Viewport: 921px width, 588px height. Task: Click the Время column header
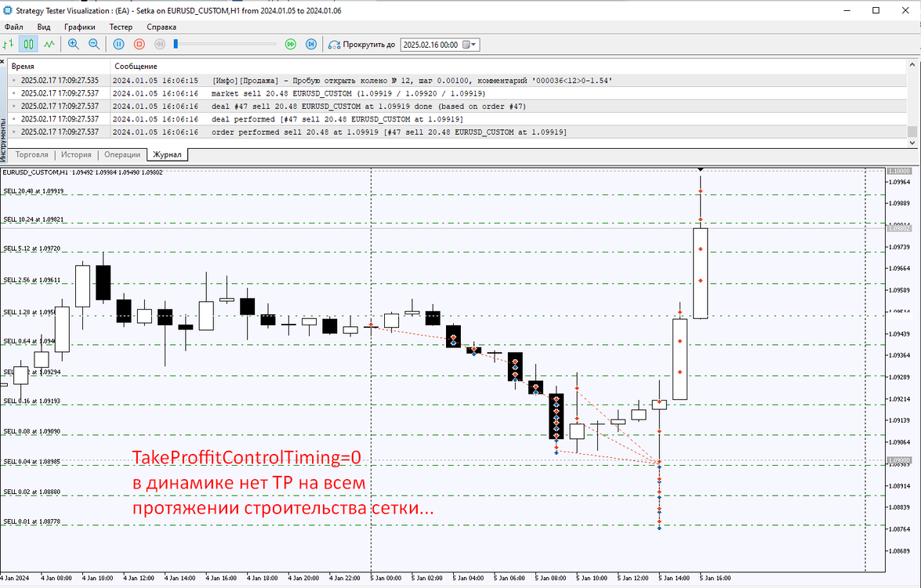[x=59, y=67]
